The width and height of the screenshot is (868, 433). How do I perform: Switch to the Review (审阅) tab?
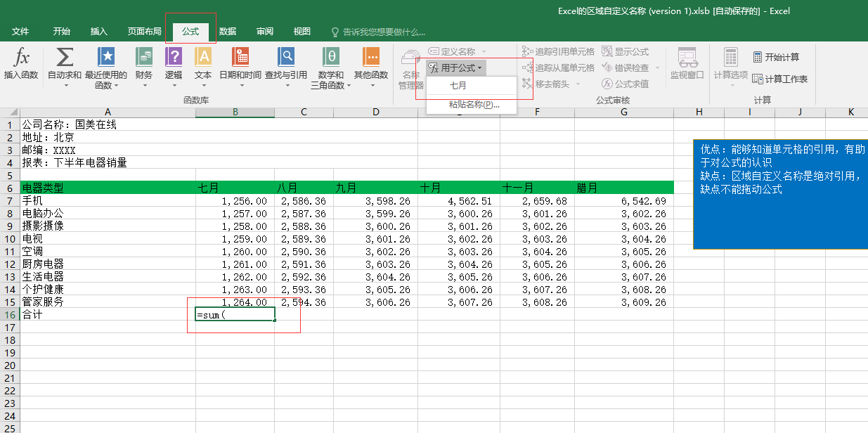[265, 32]
